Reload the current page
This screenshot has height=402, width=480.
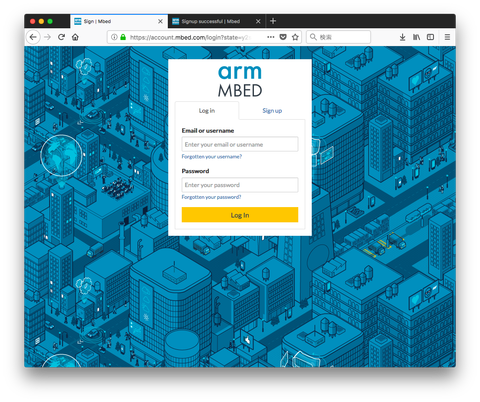point(61,37)
